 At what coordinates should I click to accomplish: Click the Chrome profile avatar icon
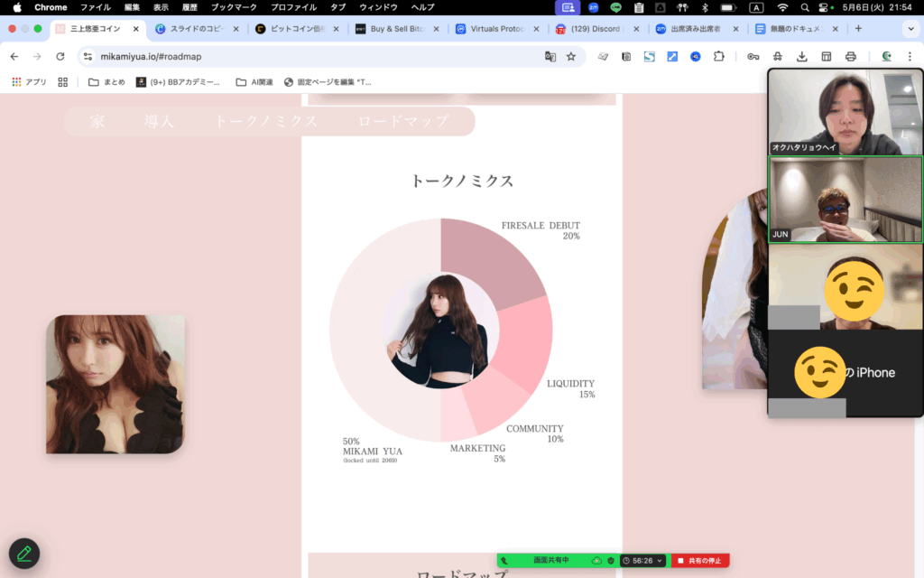886,57
